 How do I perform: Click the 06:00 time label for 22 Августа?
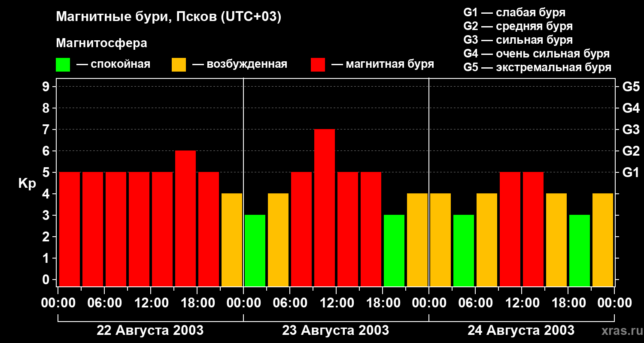click(x=104, y=303)
